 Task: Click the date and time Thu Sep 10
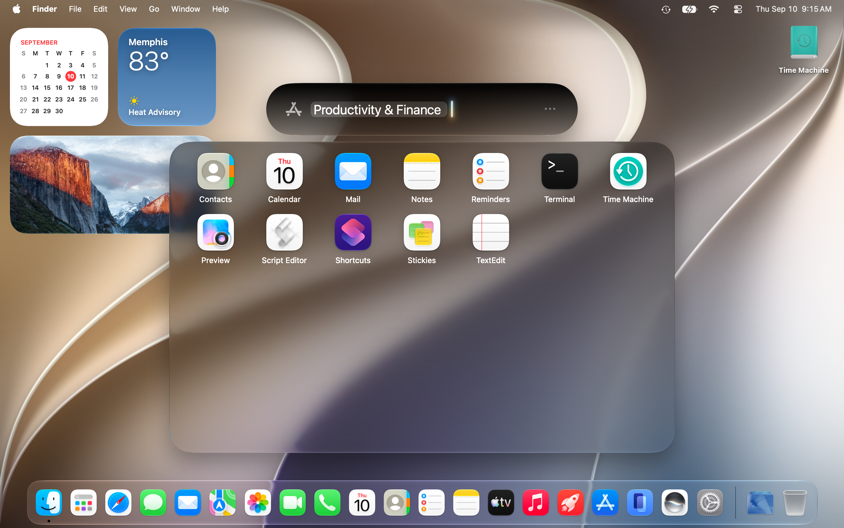coord(793,9)
